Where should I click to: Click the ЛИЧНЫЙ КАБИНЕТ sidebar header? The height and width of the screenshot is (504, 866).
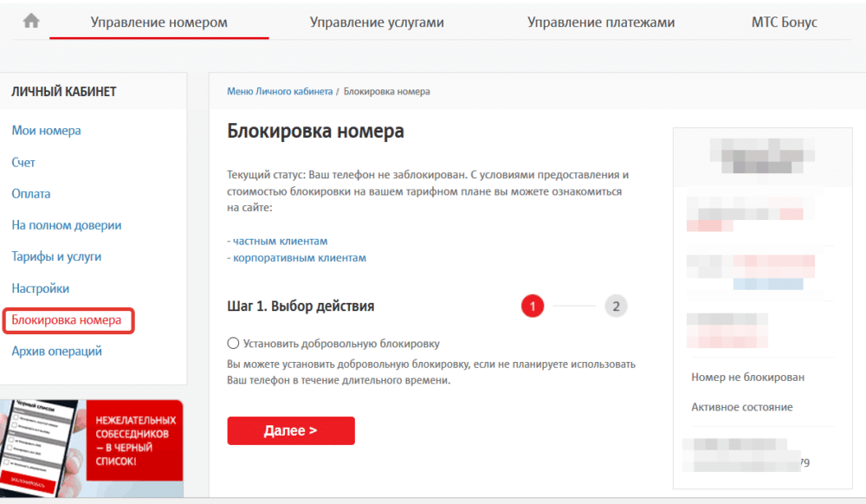click(x=64, y=92)
